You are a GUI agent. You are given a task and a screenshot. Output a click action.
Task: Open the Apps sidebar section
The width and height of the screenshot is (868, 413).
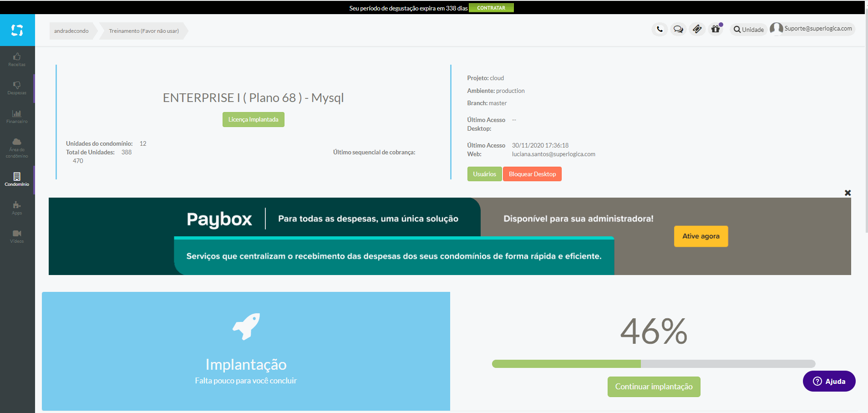click(x=17, y=208)
